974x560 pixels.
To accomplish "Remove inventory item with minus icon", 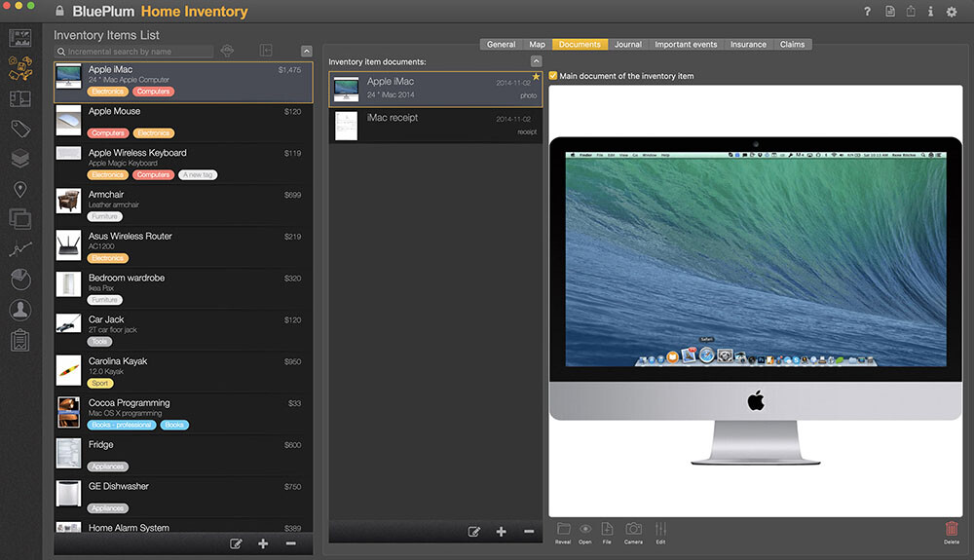I will coord(290,543).
